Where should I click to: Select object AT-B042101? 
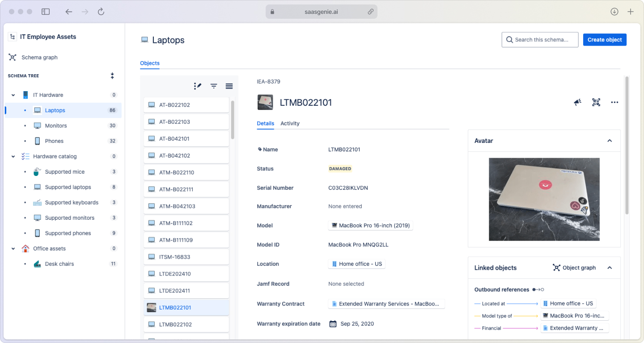click(x=186, y=139)
